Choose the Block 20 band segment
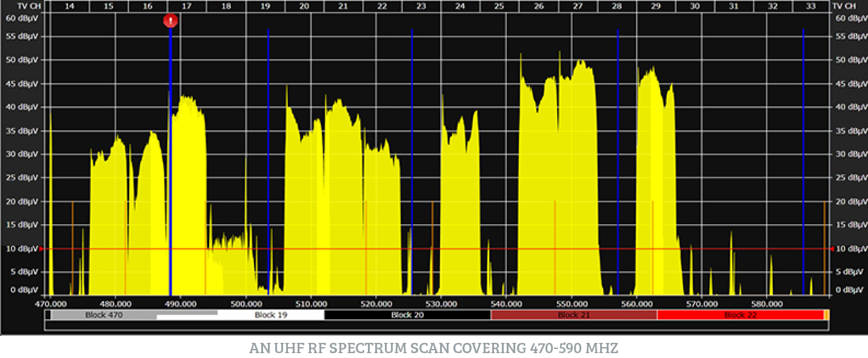This screenshot has height=358, width=868. pos(407,315)
